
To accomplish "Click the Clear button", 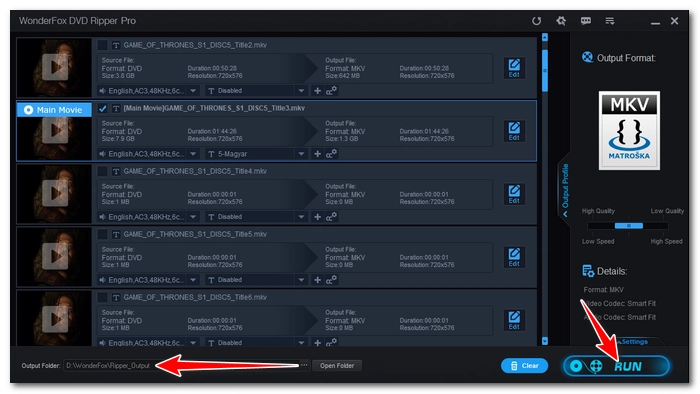I will (x=525, y=365).
